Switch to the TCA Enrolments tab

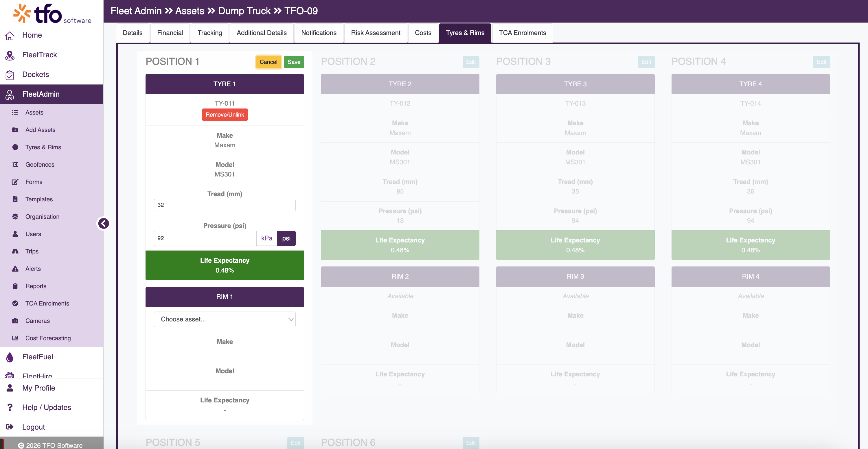(x=522, y=33)
